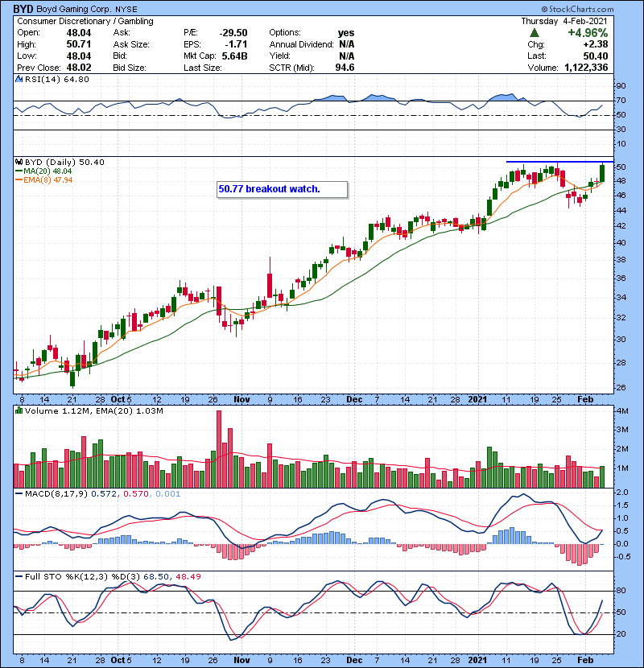The width and height of the screenshot is (644, 668).
Task: Click the SCTR (Mid) value 94.6
Action: 345,68
